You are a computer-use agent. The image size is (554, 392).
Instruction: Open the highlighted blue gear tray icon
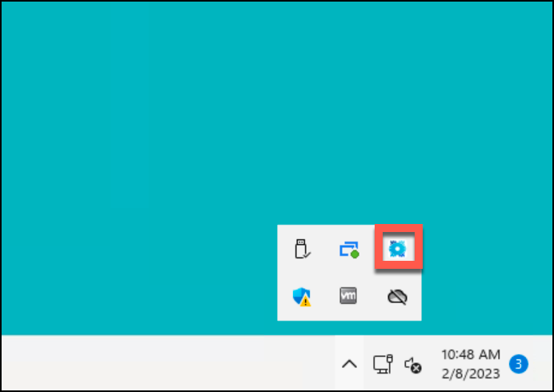click(x=398, y=249)
